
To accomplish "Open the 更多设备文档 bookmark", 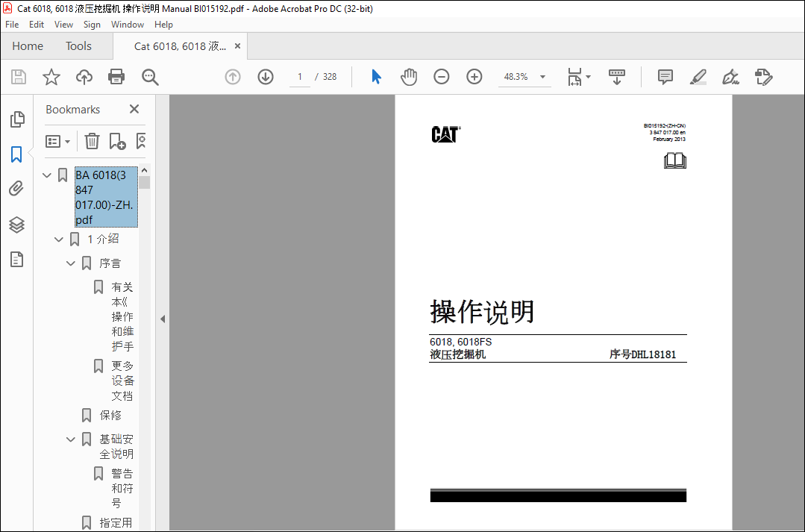I will [x=122, y=381].
